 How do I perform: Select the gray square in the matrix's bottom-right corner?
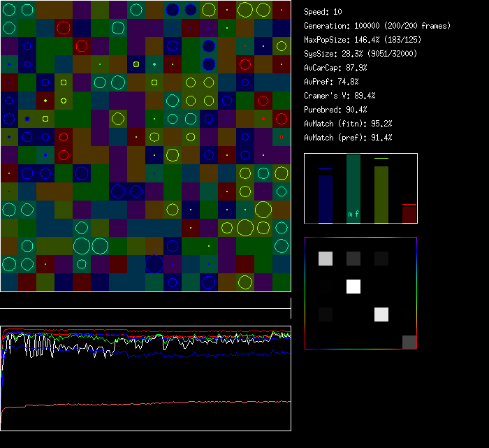click(x=409, y=342)
